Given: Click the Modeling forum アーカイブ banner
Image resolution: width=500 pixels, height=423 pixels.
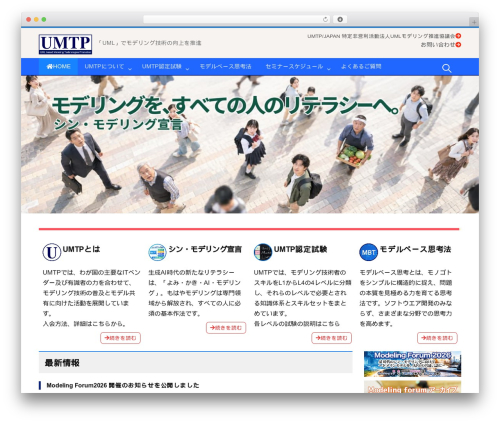Looking at the screenshot, I should [412, 387].
